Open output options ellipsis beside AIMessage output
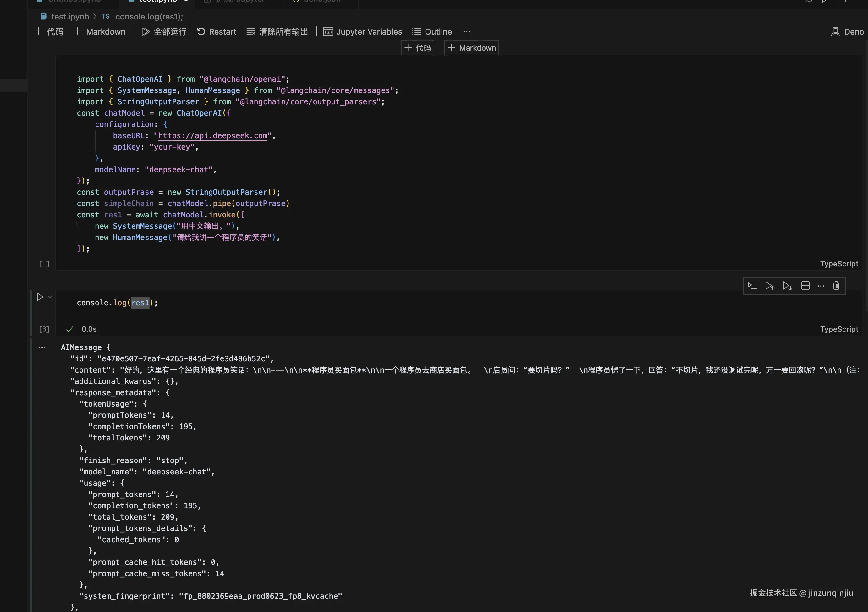Screen dimensions: 868x612 [x=42, y=347]
